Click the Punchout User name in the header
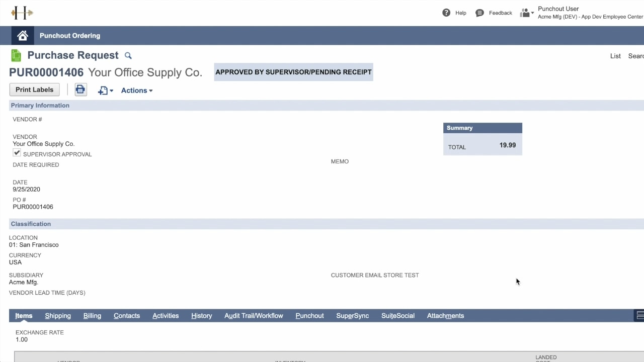644x362 pixels. (558, 9)
